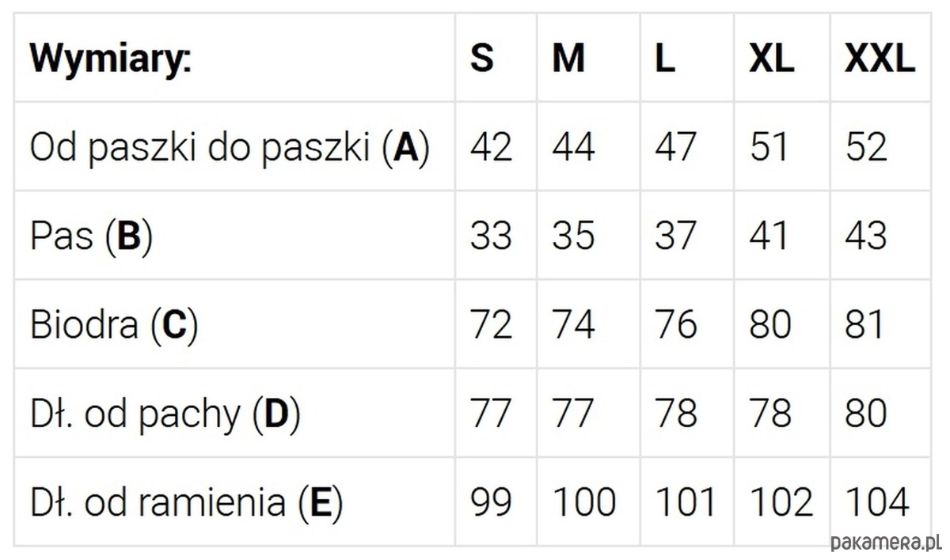Select the S size column header
This screenshot has height=560, width=950.
[481, 58]
